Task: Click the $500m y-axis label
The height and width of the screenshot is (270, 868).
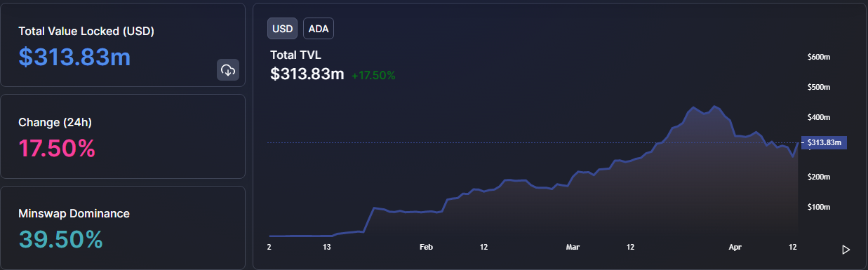Action: [x=819, y=87]
